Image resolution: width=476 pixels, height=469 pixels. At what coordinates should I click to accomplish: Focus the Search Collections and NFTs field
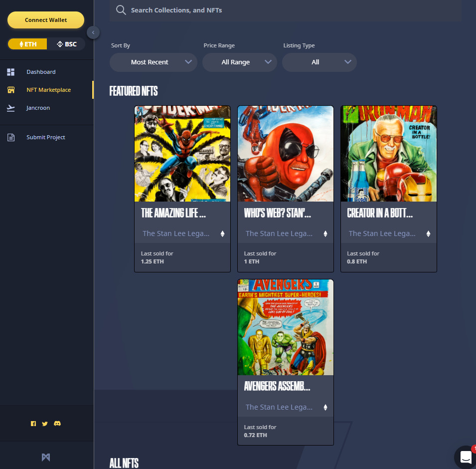click(x=286, y=10)
